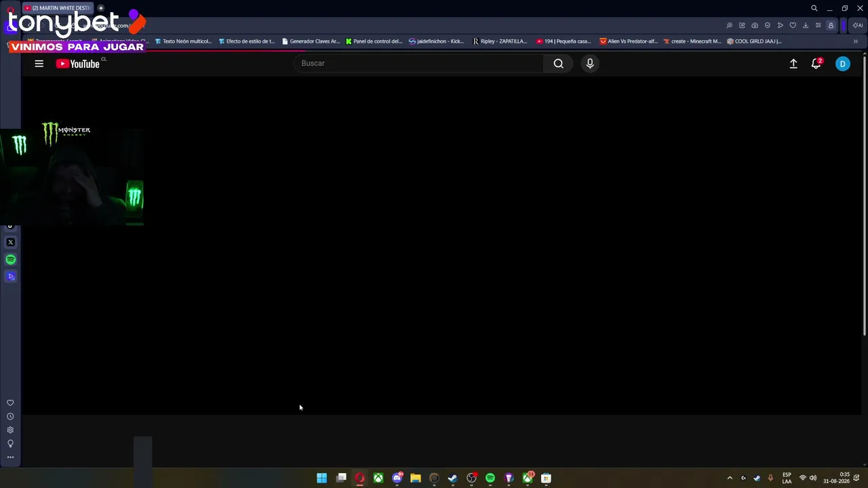
Task: Start voice search with the microphone
Action: pyautogui.click(x=590, y=63)
